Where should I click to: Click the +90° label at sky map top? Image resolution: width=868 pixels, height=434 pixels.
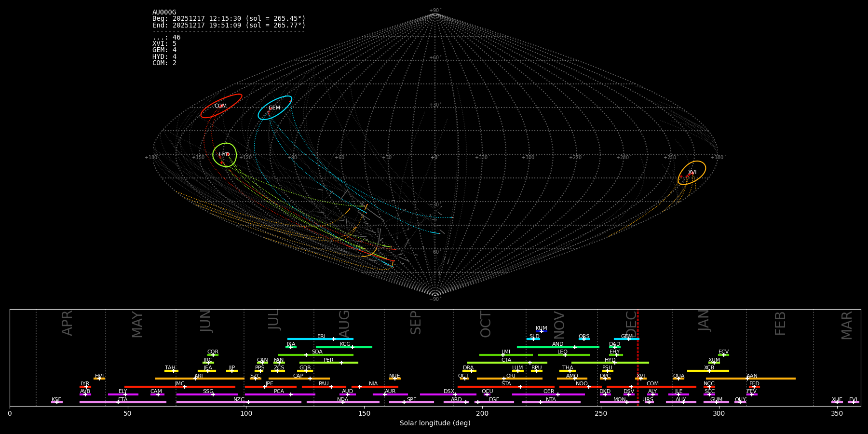[434, 11]
